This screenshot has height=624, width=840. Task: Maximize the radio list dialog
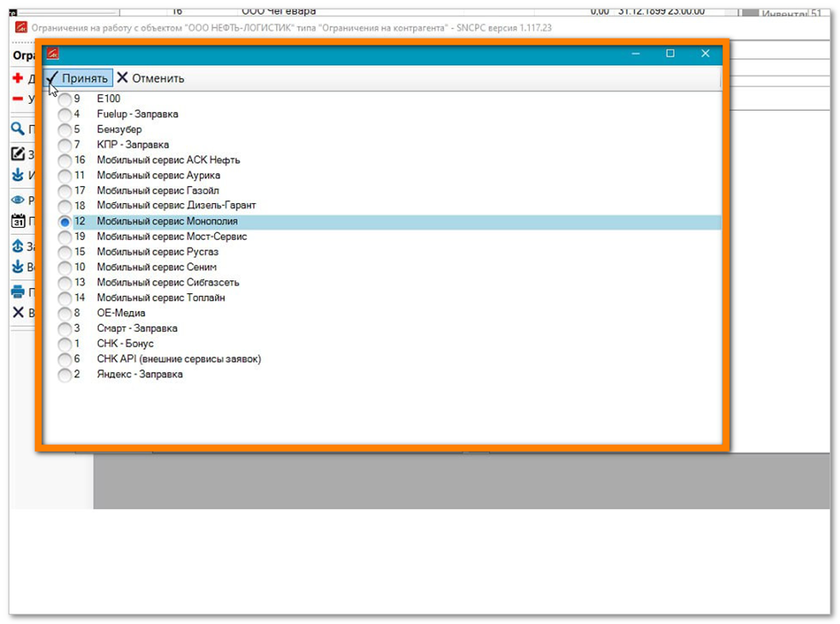pos(670,53)
